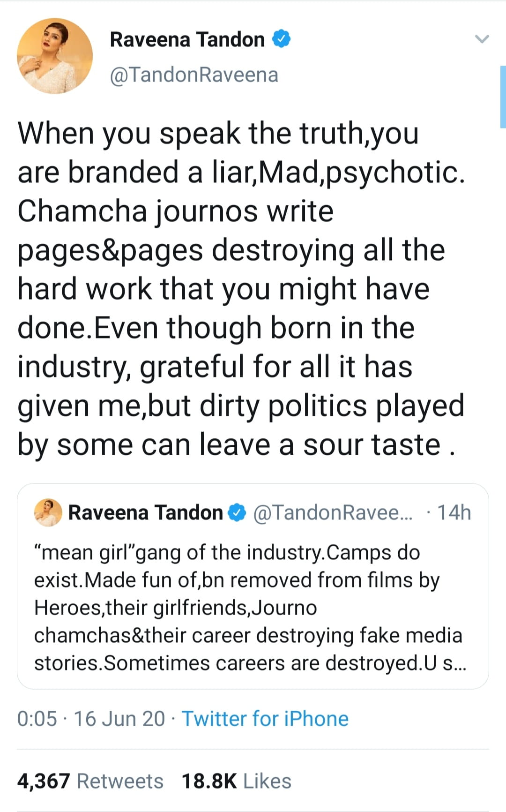Viewport: 506px width, 812px height.
Task: Open the Twitter for iPhone source link
Action: (x=265, y=719)
